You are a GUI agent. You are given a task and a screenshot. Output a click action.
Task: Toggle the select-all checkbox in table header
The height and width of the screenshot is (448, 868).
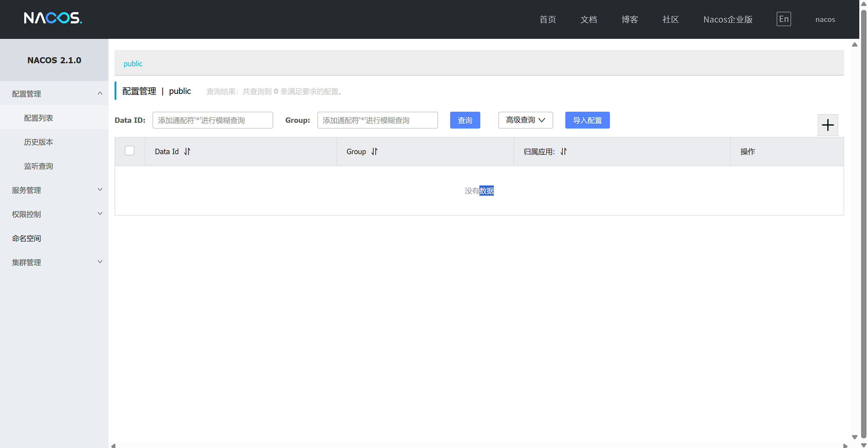click(x=129, y=151)
